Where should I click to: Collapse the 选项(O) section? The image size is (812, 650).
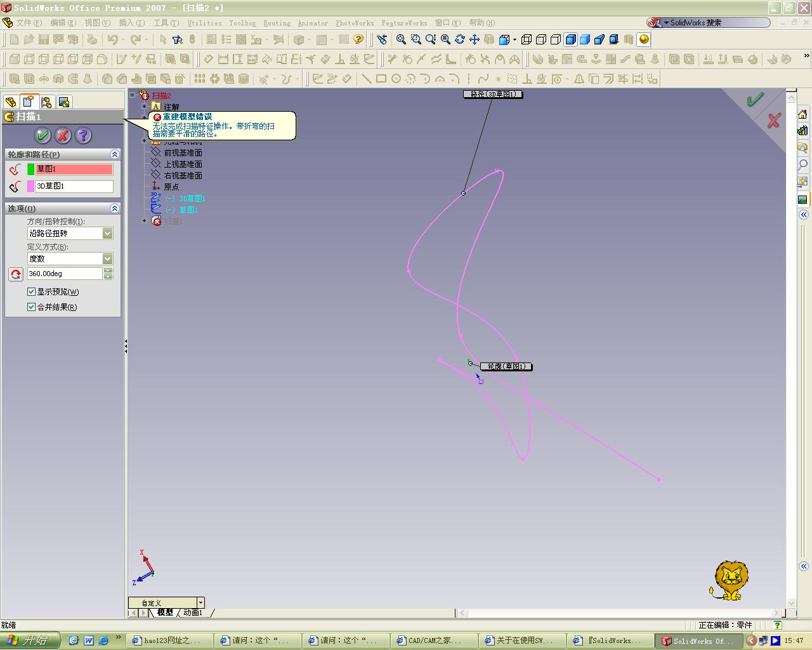(x=114, y=208)
